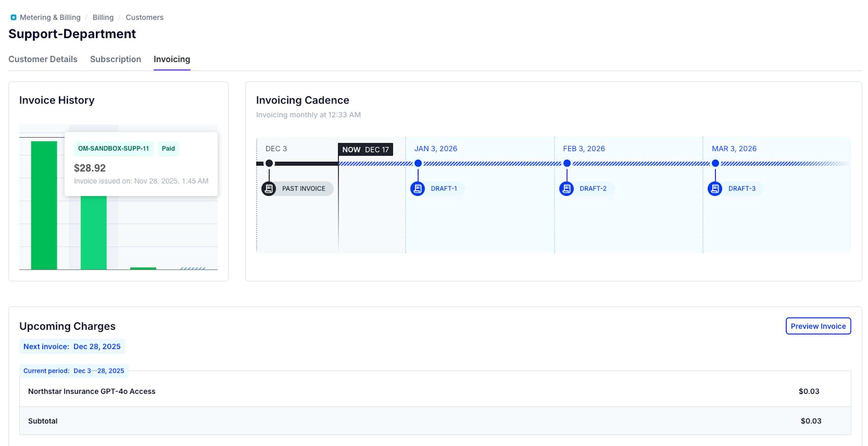Click the Draft-1 invoice icon
This screenshot has width=868, height=446.
click(417, 189)
